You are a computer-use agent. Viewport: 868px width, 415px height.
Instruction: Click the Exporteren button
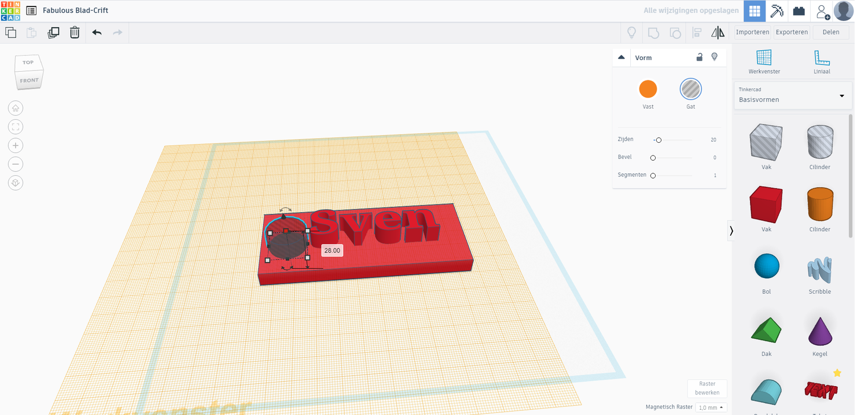point(792,32)
